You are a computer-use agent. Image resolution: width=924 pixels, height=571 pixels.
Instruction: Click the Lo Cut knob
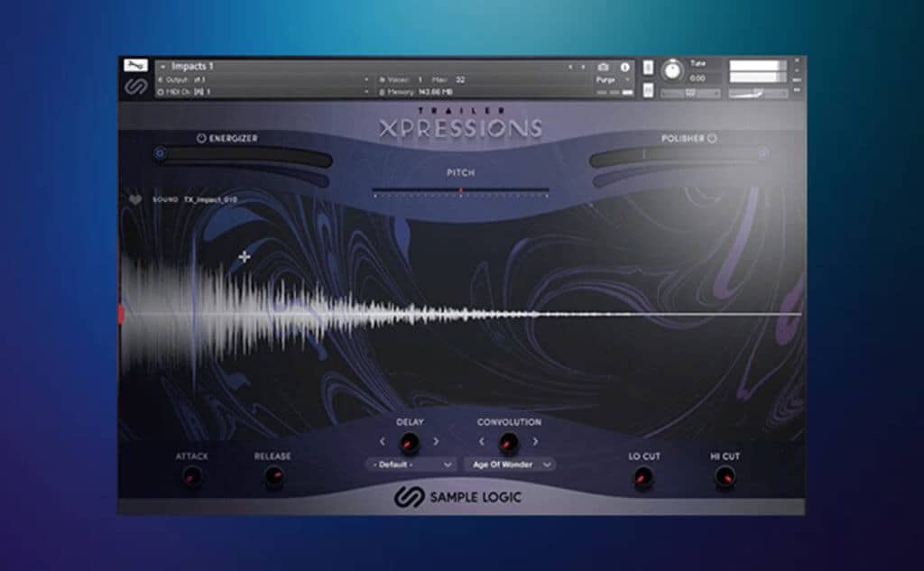pyautogui.click(x=642, y=476)
